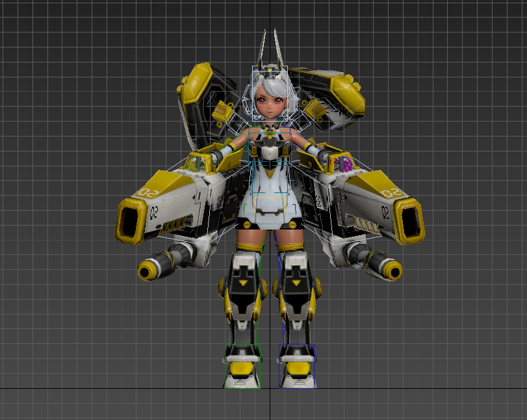Image resolution: width=527 pixels, height=420 pixels.
Task: Click the yellow muzzle of the viewer's-right large cannon
Action: [409, 221]
